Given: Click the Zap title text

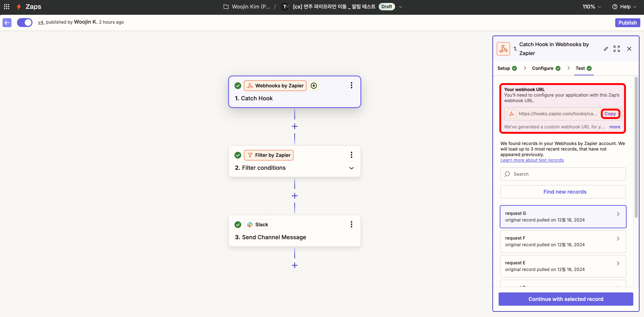Looking at the screenshot, I should [x=334, y=7].
